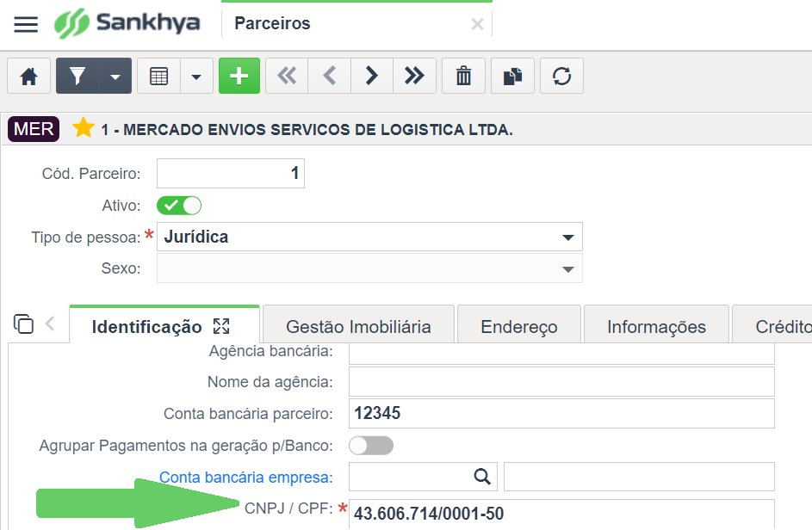The width and height of the screenshot is (812, 530).
Task: Go to the home screen icon
Action: 29,76
